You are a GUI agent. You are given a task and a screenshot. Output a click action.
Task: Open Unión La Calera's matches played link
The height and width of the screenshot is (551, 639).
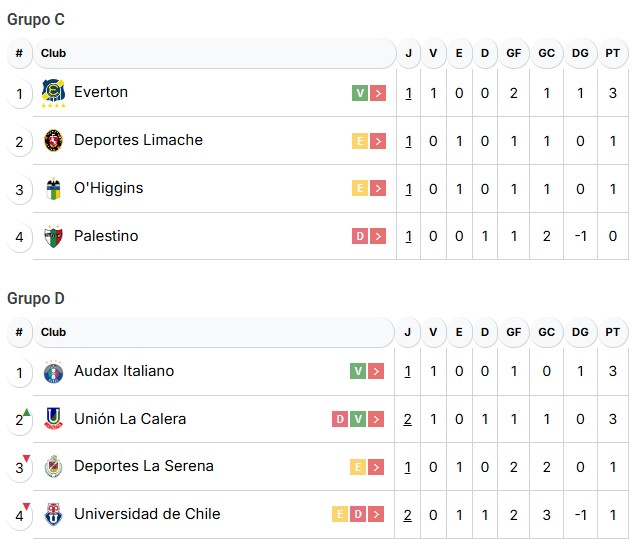[x=408, y=420]
